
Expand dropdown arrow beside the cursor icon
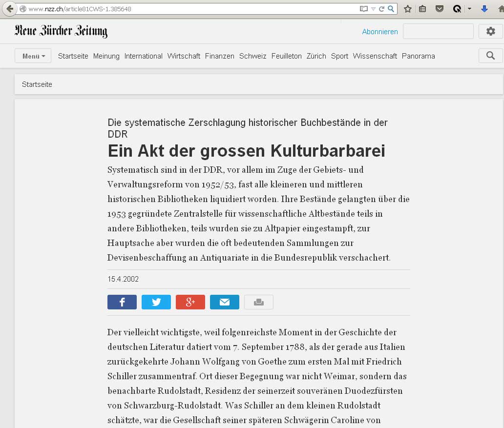click(469, 9)
